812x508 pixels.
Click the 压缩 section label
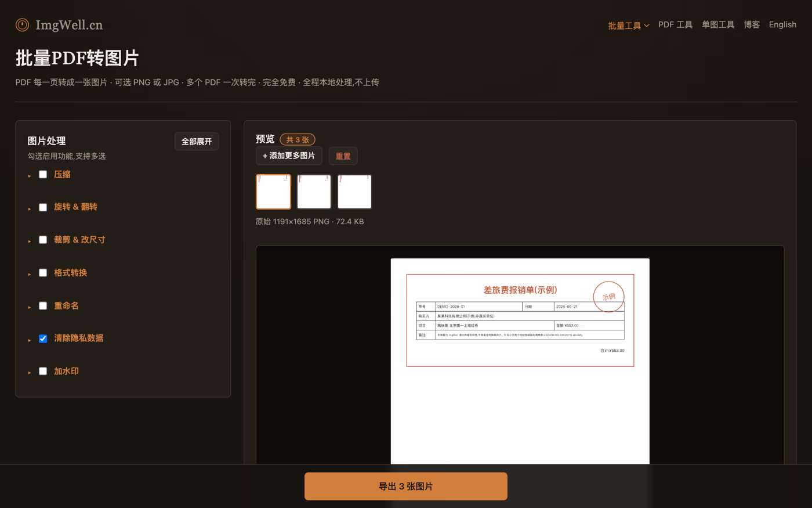[62, 174]
